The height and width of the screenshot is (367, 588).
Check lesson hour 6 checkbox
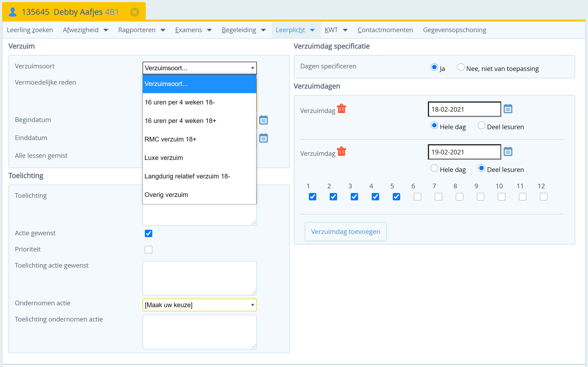point(417,197)
